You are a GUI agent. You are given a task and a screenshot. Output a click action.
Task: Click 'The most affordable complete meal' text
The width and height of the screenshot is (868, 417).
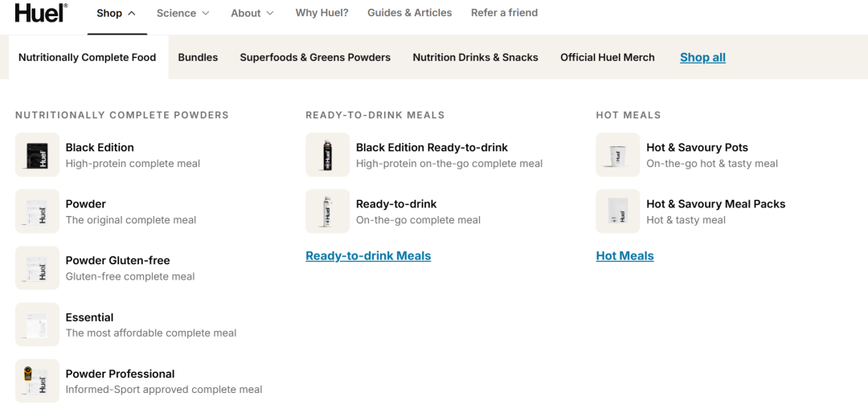pyautogui.click(x=151, y=333)
